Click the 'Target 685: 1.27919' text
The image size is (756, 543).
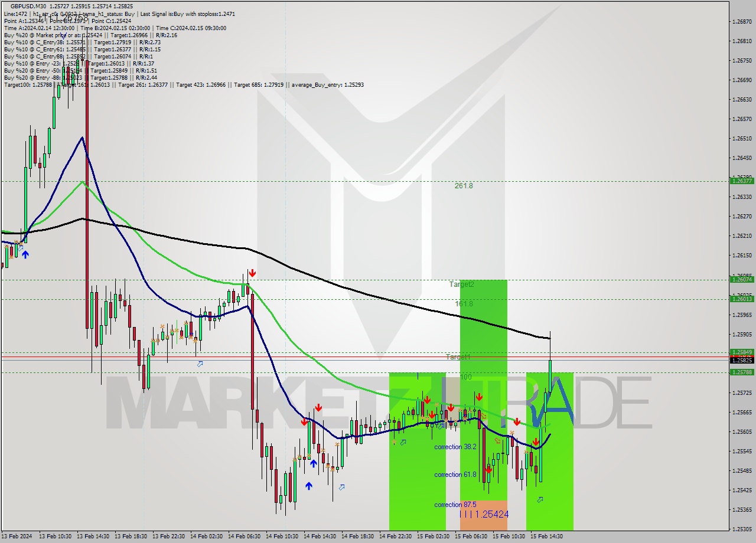click(260, 84)
